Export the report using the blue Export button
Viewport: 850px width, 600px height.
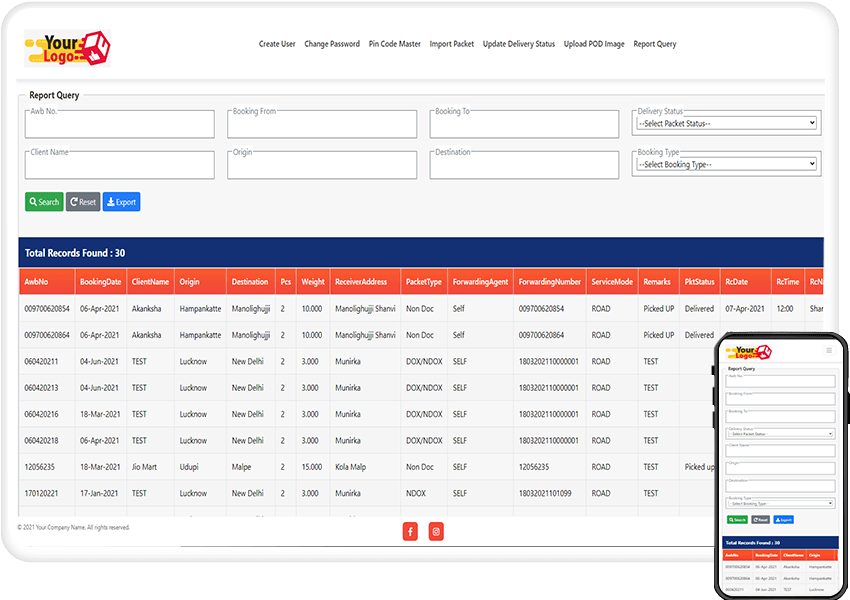point(121,202)
